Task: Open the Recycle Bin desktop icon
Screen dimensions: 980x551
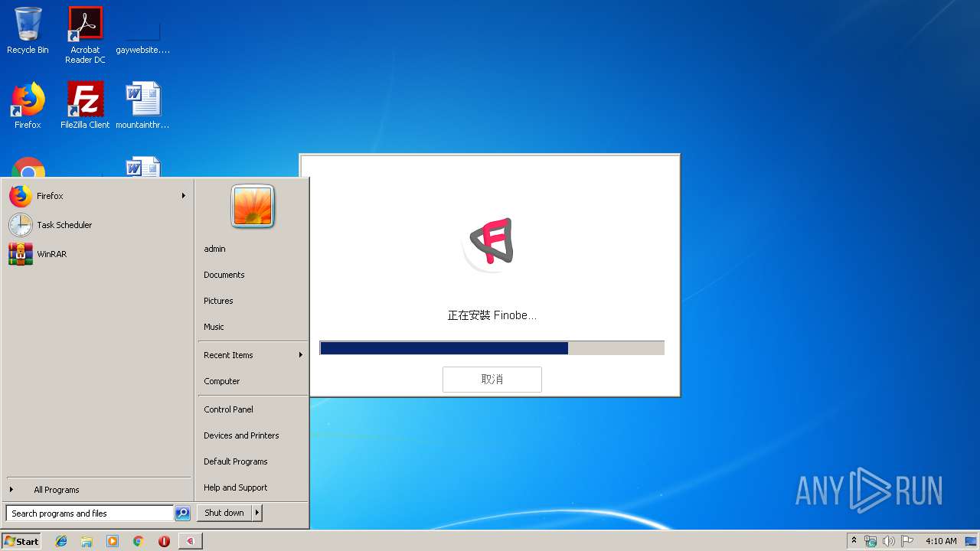Action: (x=28, y=31)
